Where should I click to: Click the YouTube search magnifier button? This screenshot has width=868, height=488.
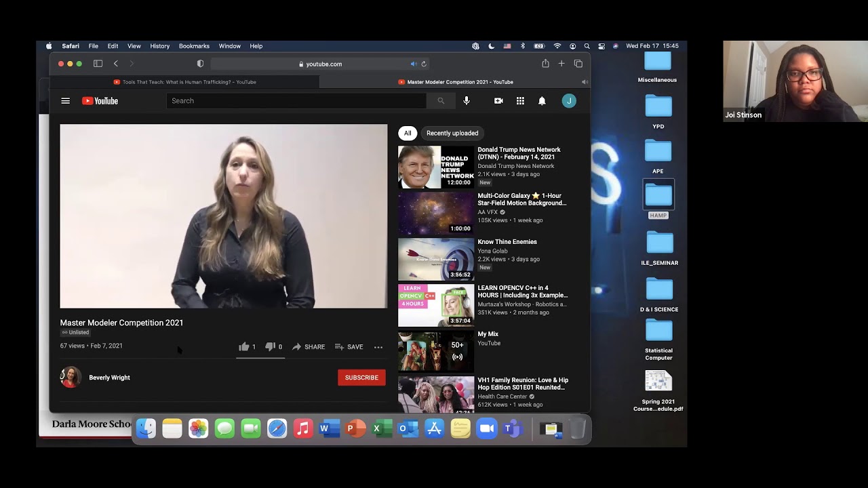441,101
